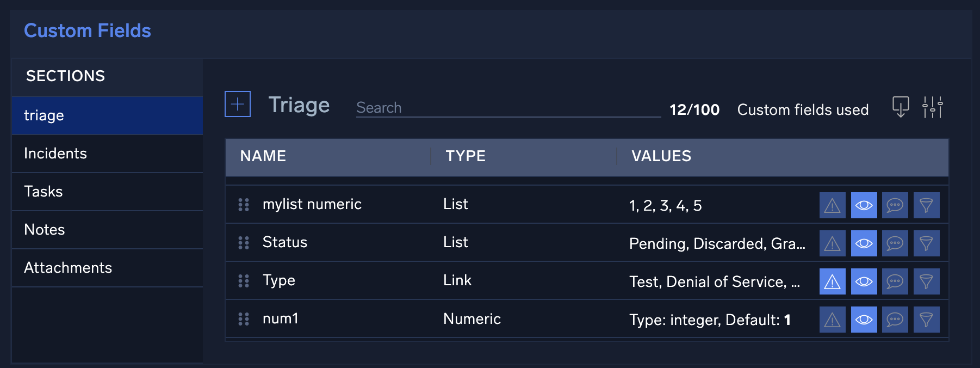Image resolution: width=980 pixels, height=368 pixels.
Task: Click the drag handle for num1 row
Action: 244,319
